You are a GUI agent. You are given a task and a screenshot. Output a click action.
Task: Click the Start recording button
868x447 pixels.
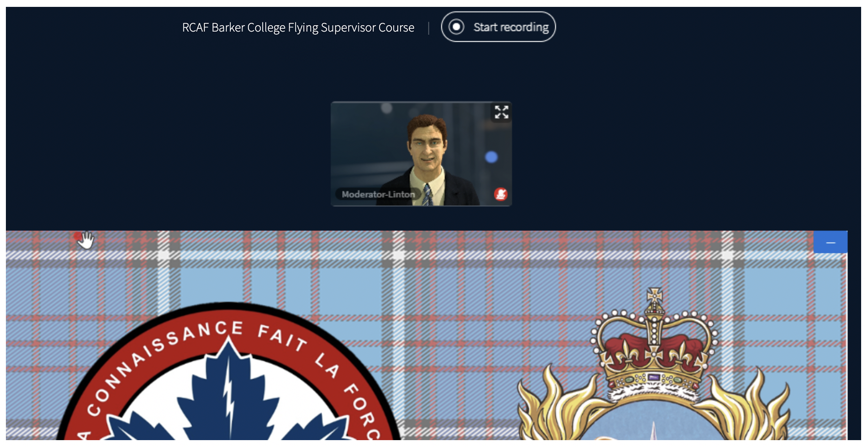coord(498,27)
